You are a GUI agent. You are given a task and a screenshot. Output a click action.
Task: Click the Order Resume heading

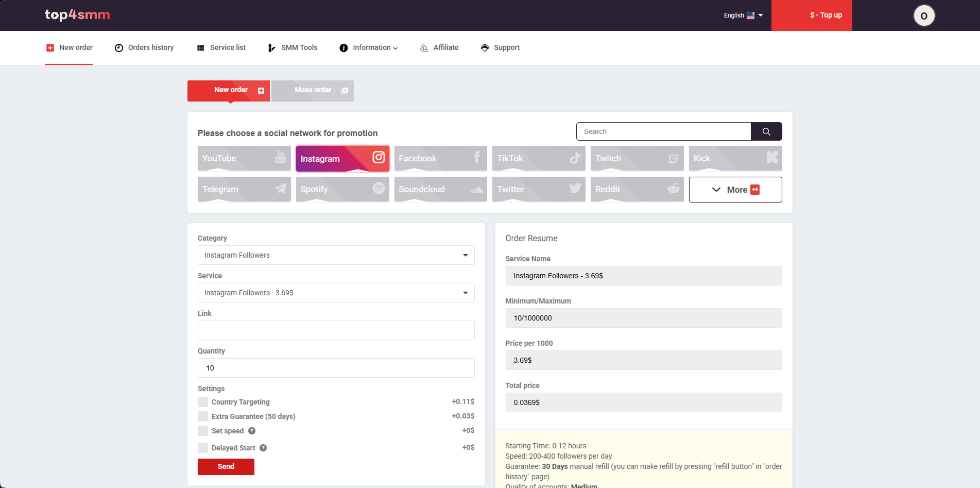(x=531, y=238)
